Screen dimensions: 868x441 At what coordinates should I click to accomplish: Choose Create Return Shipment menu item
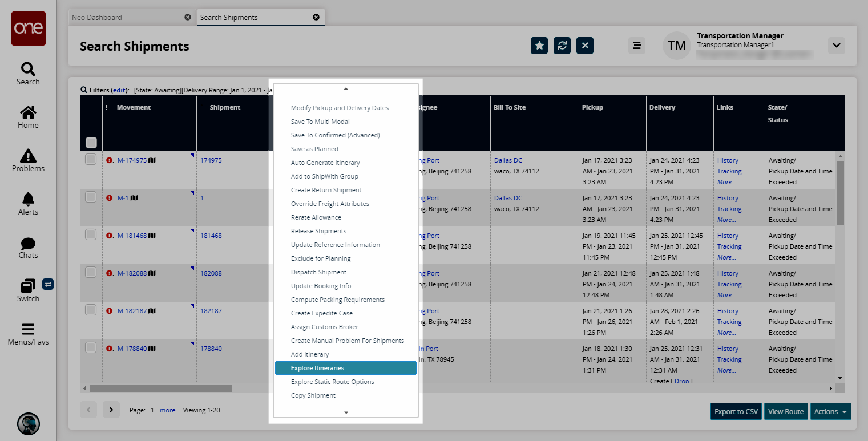click(x=326, y=190)
